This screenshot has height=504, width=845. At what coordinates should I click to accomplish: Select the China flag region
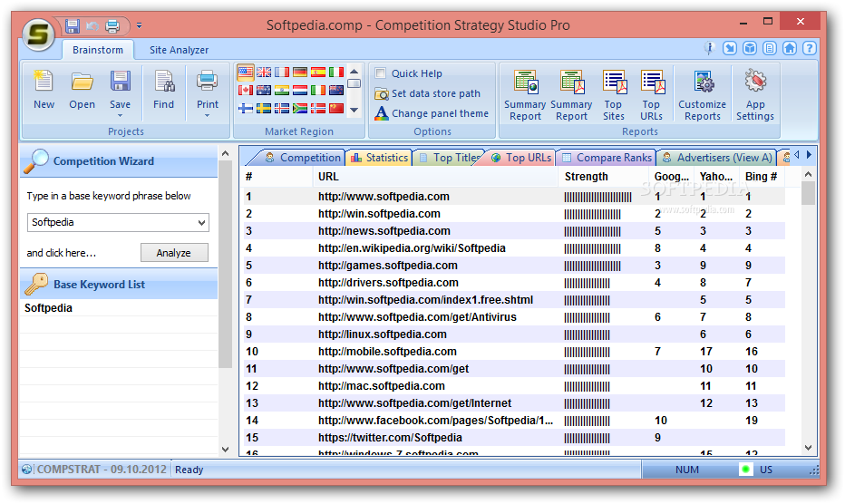pos(336,109)
